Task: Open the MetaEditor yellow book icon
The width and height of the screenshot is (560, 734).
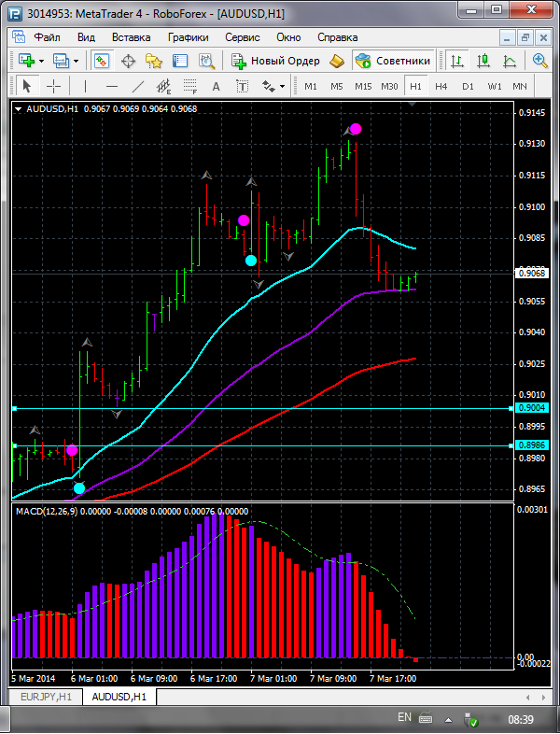Action: (336, 61)
